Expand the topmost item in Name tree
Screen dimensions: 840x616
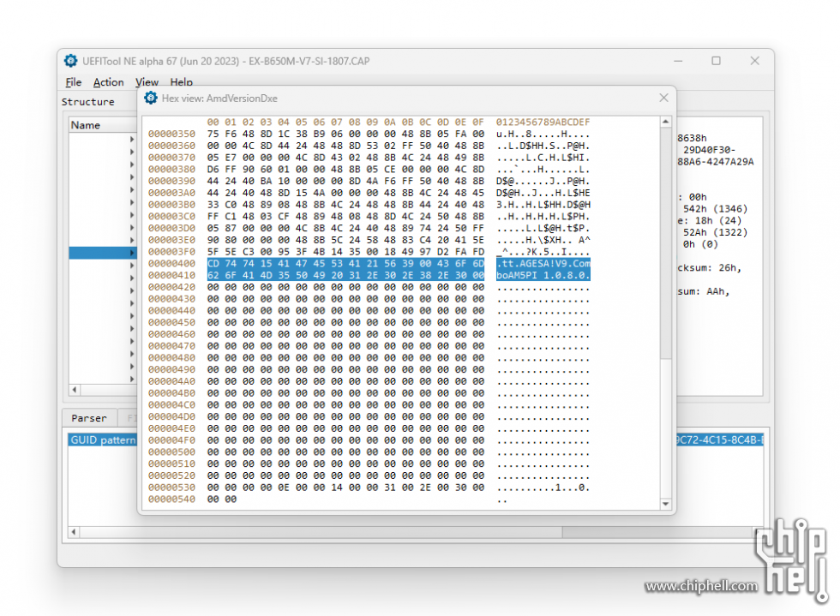[132, 140]
